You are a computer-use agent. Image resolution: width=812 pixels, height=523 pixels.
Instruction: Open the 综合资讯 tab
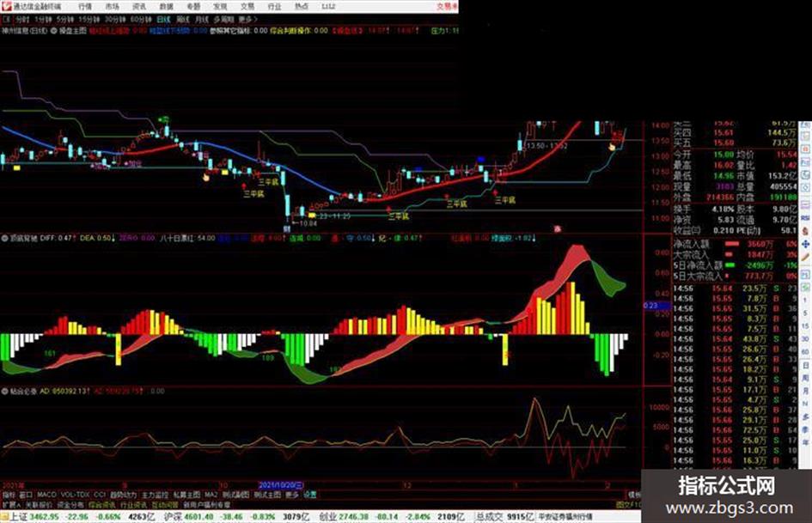(102, 504)
